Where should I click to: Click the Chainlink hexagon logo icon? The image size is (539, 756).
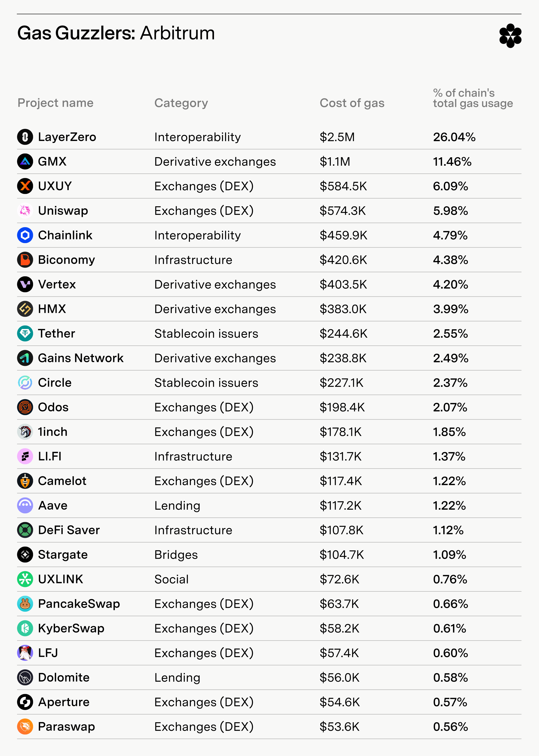[25, 235]
